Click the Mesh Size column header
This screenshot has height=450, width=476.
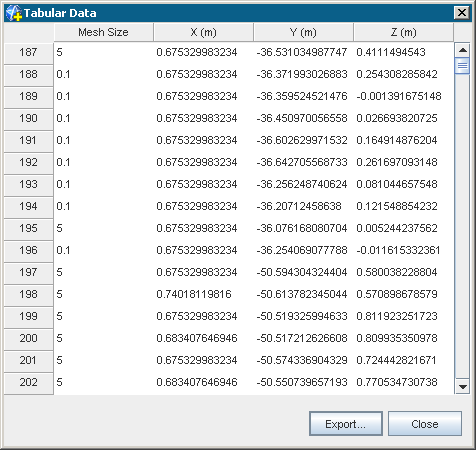click(x=103, y=32)
